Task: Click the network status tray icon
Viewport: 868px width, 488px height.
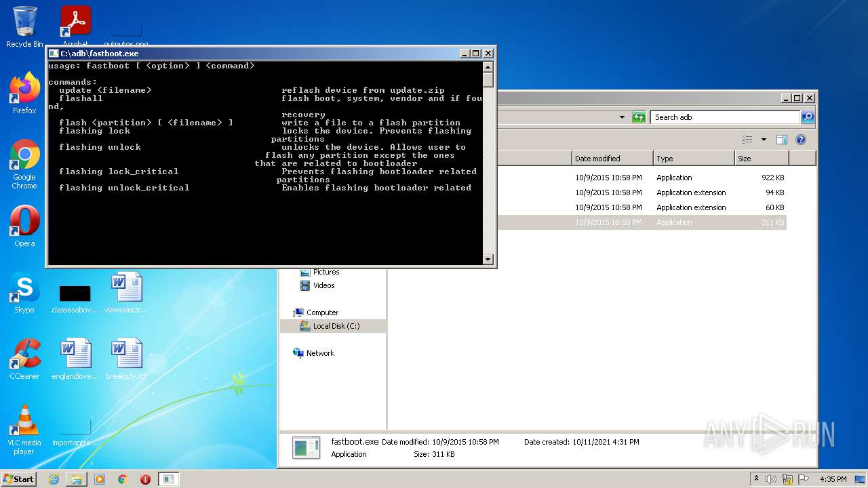Action: point(787,479)
